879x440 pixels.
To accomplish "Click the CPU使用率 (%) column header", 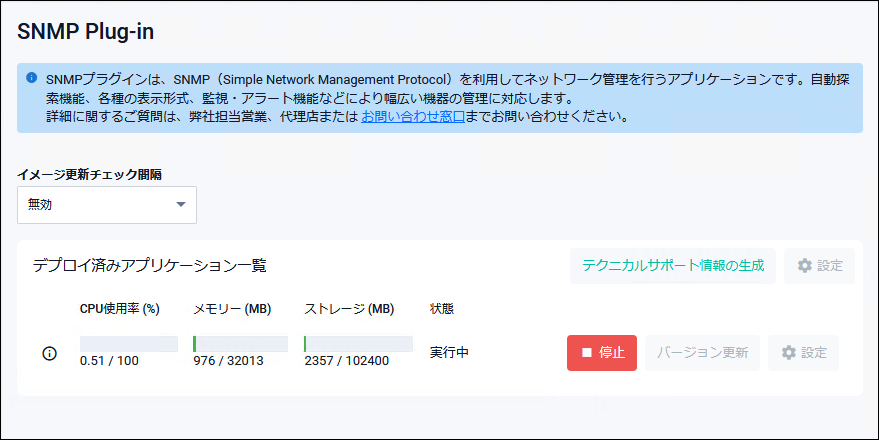I will click(x=120, y=309).
